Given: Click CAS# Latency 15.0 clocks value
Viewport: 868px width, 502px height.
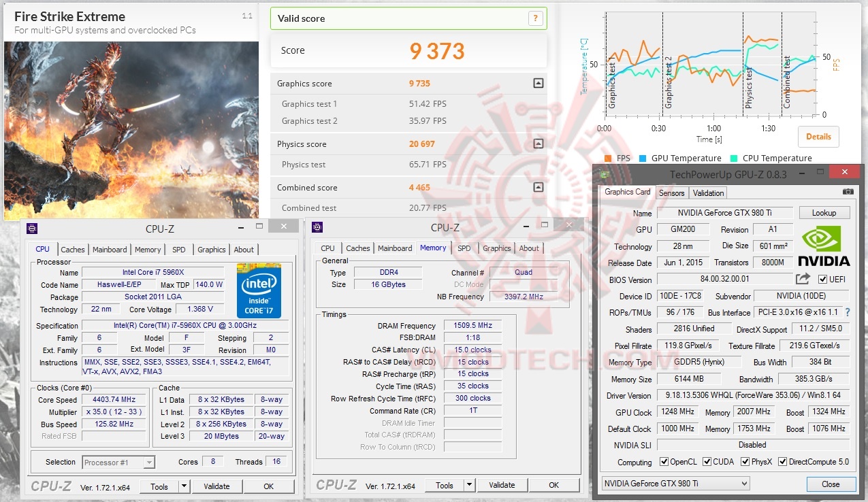Looking at the screenshot, I should [x=472, y=350].
